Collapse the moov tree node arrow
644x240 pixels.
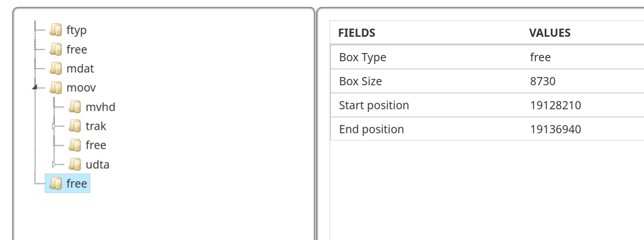(35, 88)
